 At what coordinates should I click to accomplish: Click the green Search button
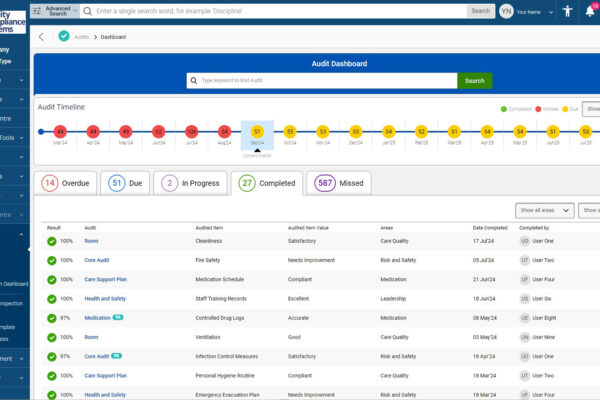[x=474, y=80]
